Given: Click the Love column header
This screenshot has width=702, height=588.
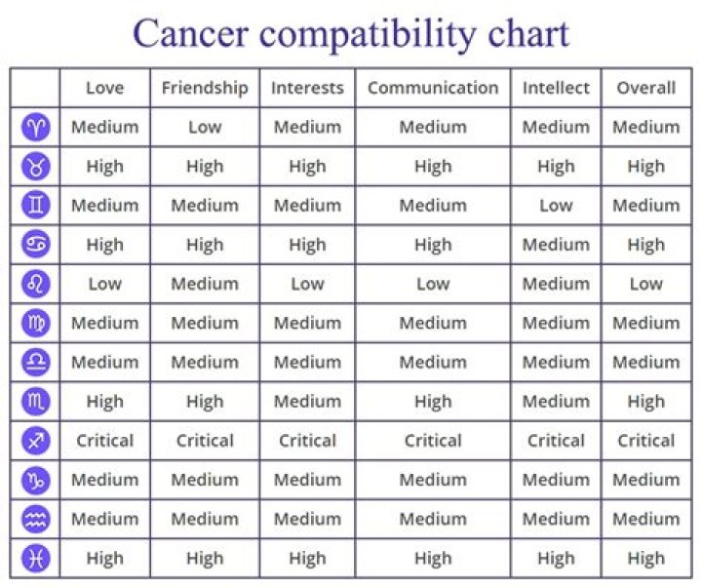Looking at the screenshot, I should [104, 88].
